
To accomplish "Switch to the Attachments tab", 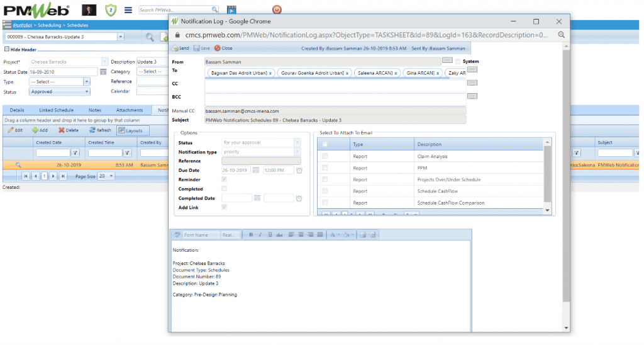I will click(x=130, y=110).
